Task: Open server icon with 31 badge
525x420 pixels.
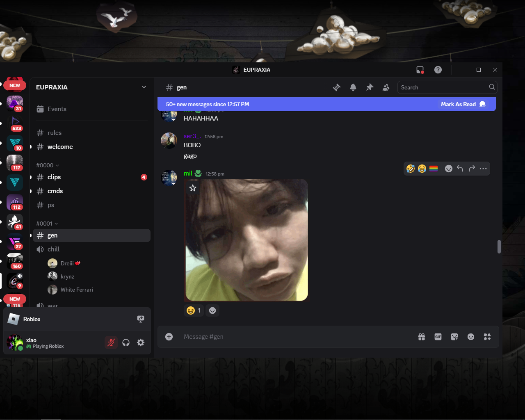Action: pos(15,104)
